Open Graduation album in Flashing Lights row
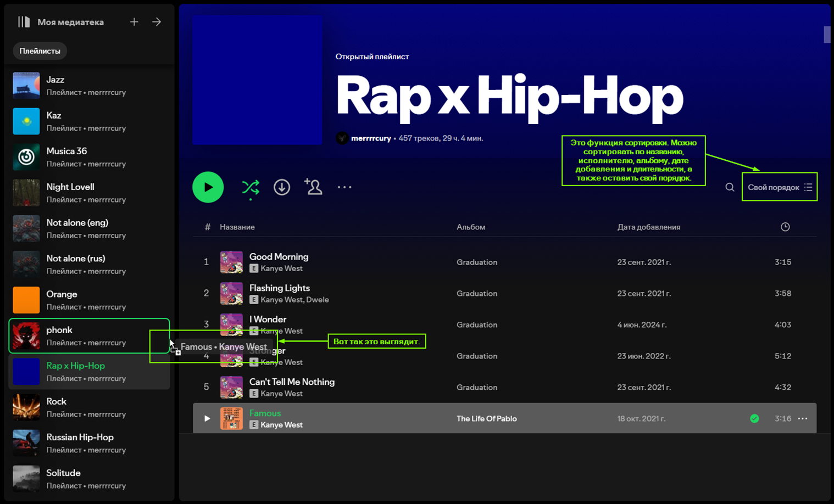 click(x=477, y=293)
